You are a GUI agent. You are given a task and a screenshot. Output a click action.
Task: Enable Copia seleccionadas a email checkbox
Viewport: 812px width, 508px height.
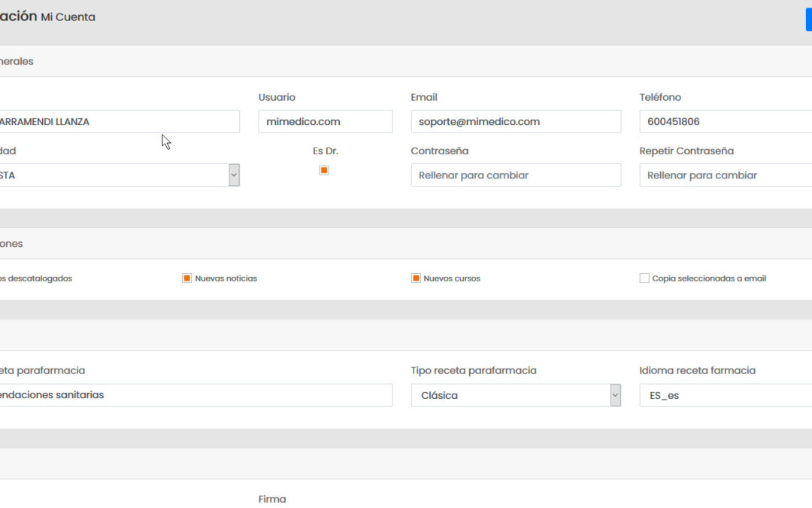644,278
